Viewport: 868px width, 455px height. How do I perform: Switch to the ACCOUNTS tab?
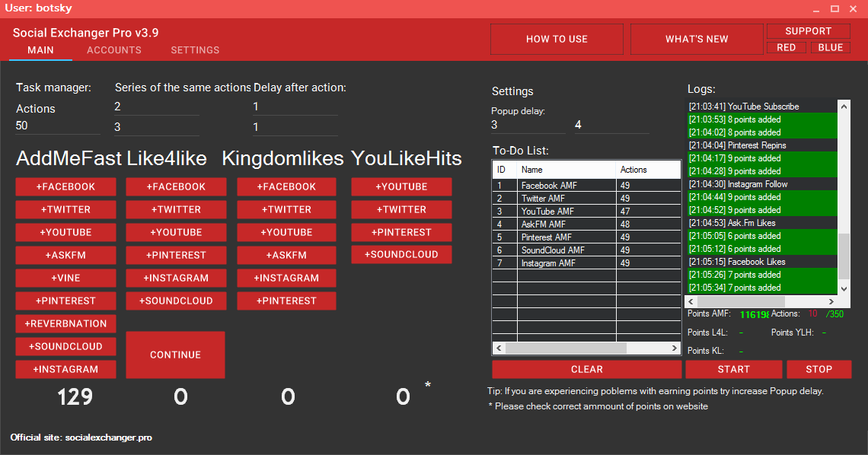[114, 49]
